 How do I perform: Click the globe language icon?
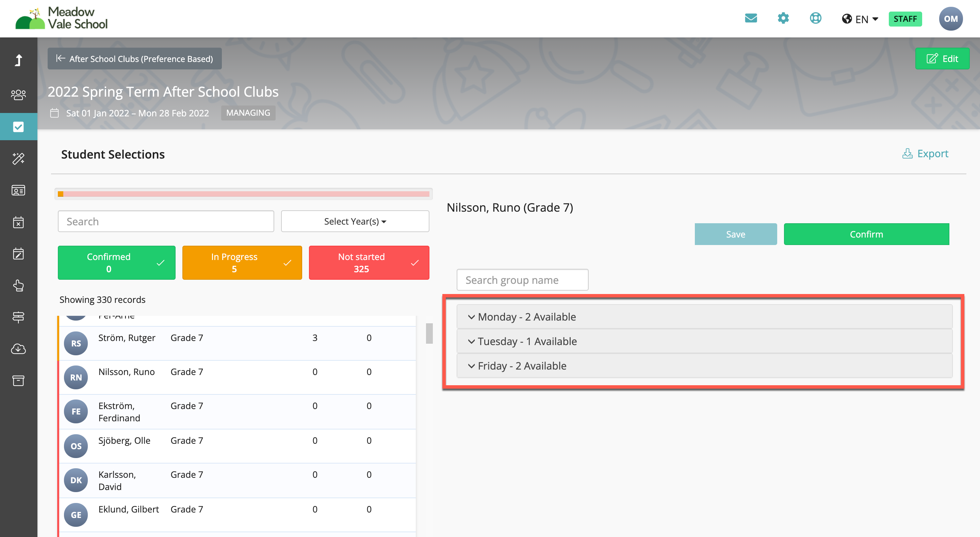pyautogui.click(x=847, y=19)
